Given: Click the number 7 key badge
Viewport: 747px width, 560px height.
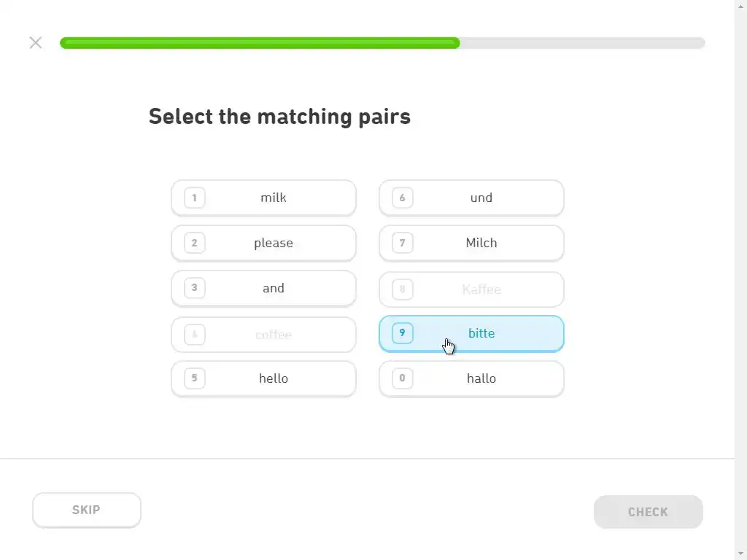Looking at the screenshot, I should tap(403, 243).
